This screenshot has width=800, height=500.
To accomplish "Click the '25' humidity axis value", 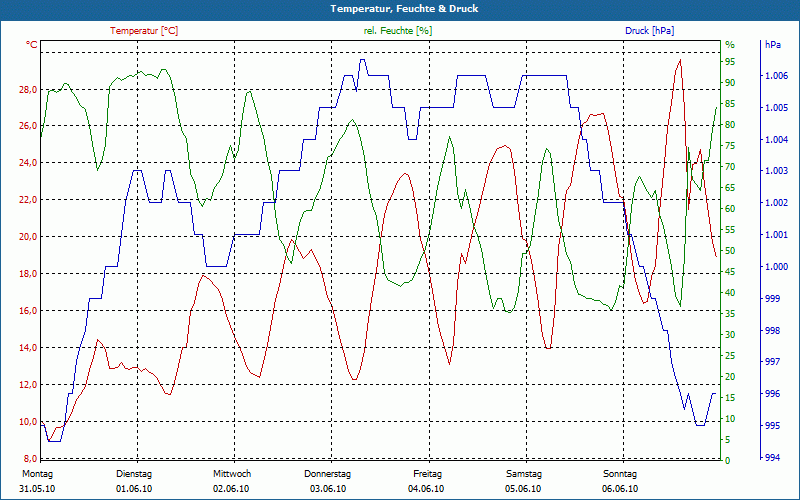I will click(731, 356).
